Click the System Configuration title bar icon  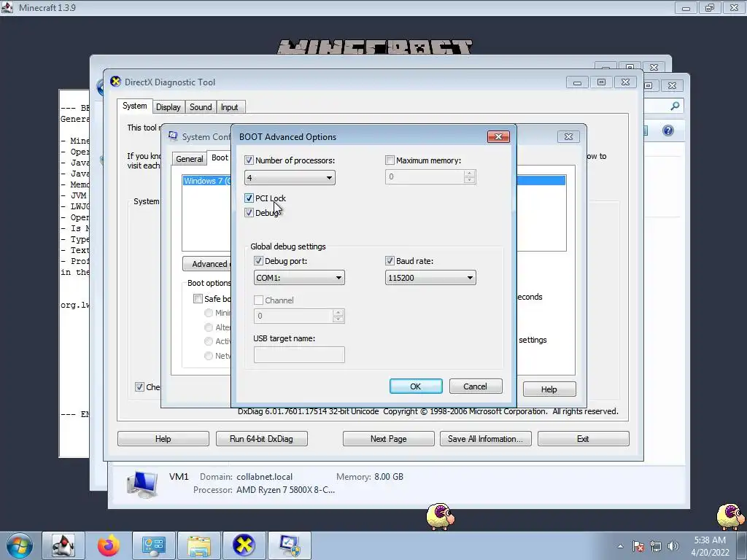173,136
